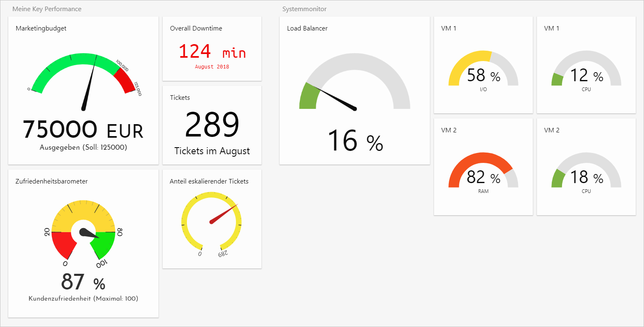The image size is (644, 327).
Task: Click the Overall Downtime 124 min value
Action: click(x=212, y=52)
